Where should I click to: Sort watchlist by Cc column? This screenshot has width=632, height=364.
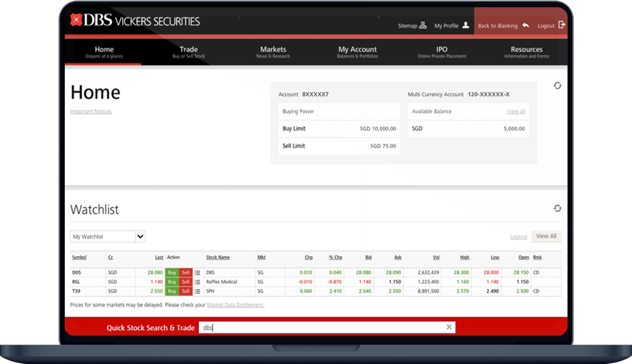pos(110,257)
